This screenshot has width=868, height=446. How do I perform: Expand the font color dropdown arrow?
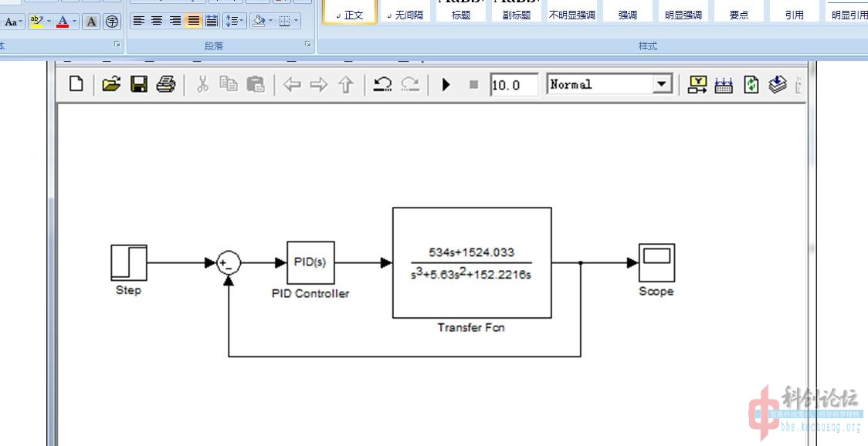75,22
